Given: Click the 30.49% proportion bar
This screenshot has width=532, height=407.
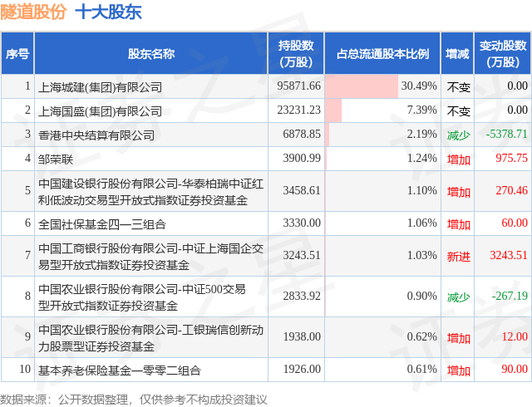Looking at the screenshot, I should pyautogui.click(x=362, y=86).
